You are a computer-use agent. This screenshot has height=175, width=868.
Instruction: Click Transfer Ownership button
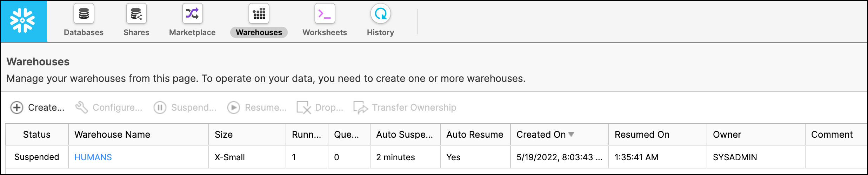coord(405,108)
